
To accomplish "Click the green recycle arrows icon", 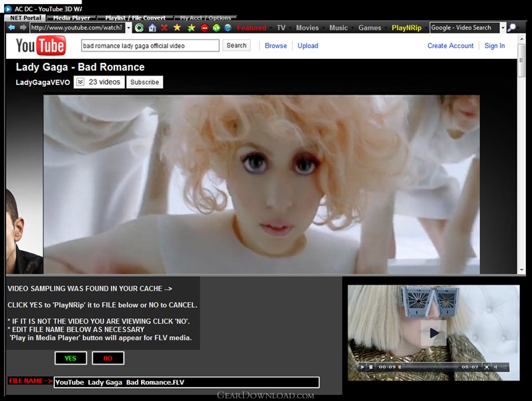I will (x=217, y=28).
